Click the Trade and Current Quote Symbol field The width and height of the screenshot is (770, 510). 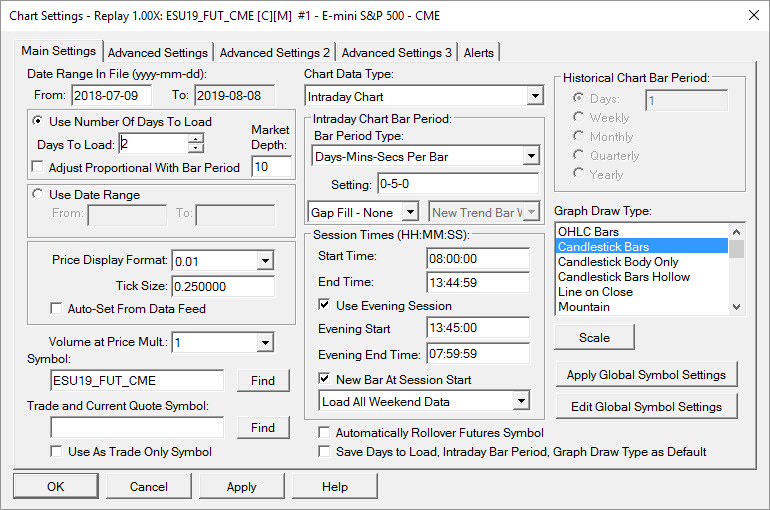tap(137, 428)
